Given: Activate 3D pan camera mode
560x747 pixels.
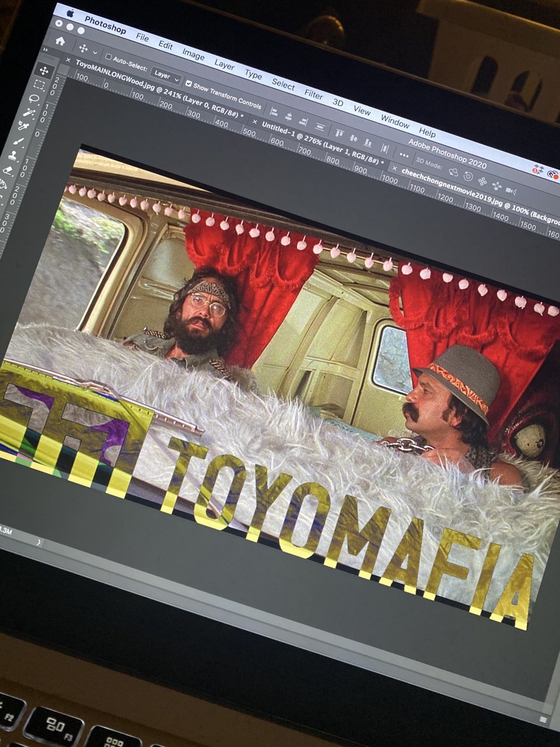Looking at the screenshot, I should (x=482, y=181).
